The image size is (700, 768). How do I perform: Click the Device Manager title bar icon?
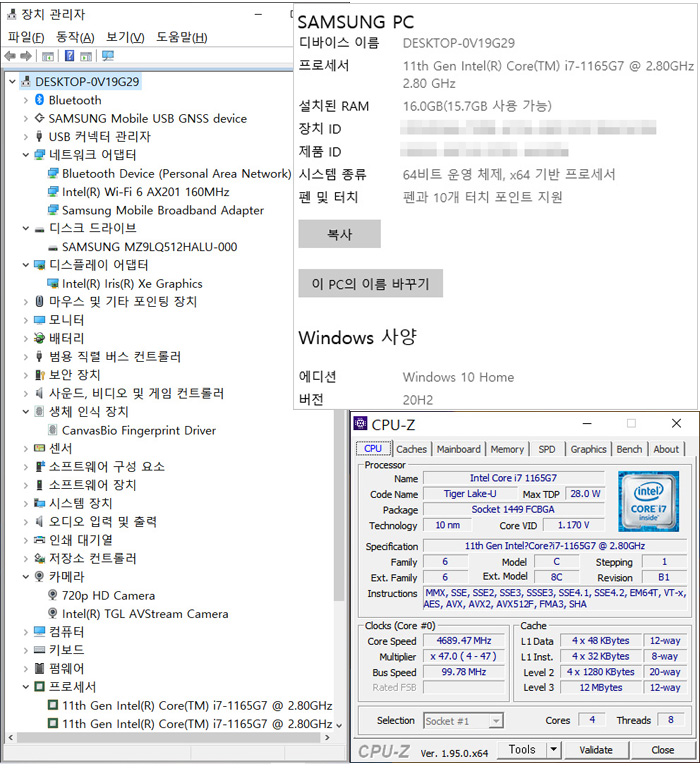[x=12, y=15]
